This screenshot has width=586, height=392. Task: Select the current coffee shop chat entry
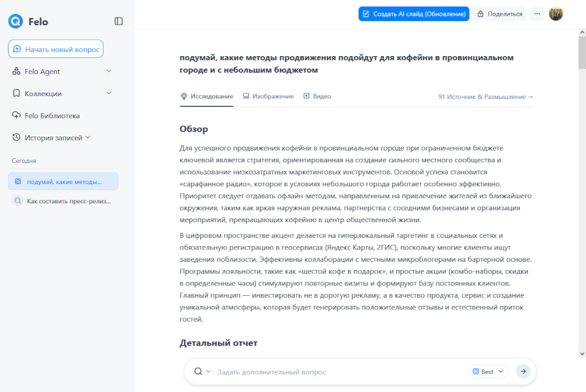tap(63, 182)
